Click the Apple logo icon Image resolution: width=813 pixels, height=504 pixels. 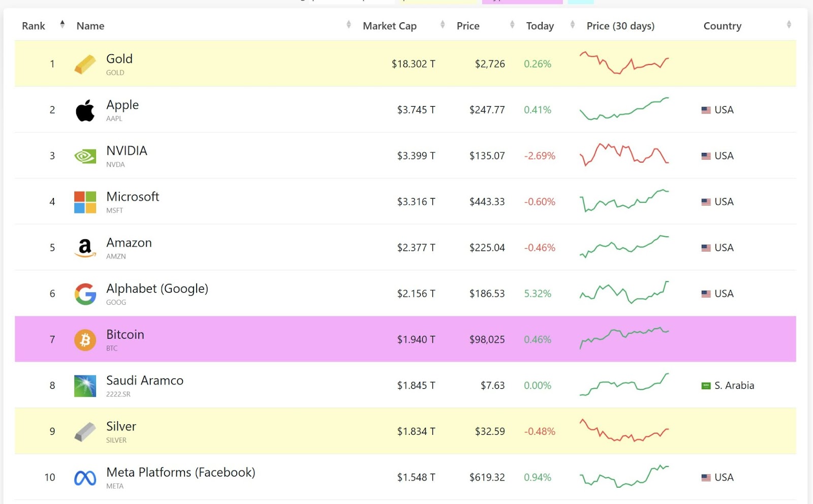(x=85, y=110)
